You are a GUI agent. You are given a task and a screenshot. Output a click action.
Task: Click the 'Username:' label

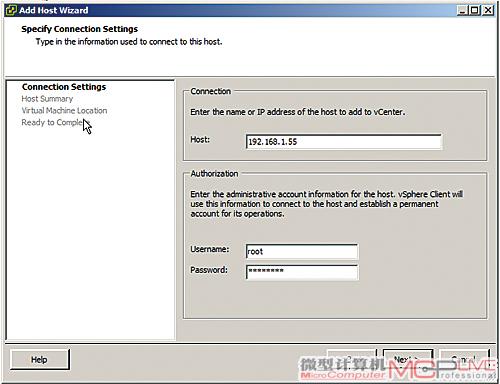[210, 249]
